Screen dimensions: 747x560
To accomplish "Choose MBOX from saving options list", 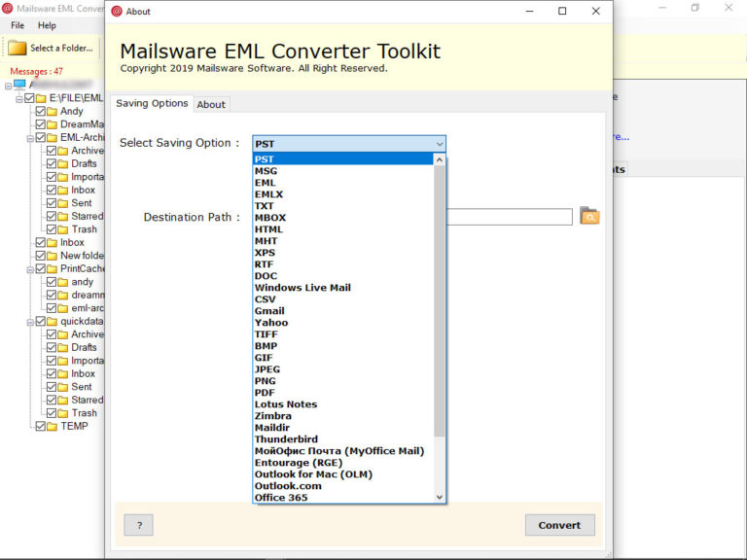I will click(x=343, y=218).
